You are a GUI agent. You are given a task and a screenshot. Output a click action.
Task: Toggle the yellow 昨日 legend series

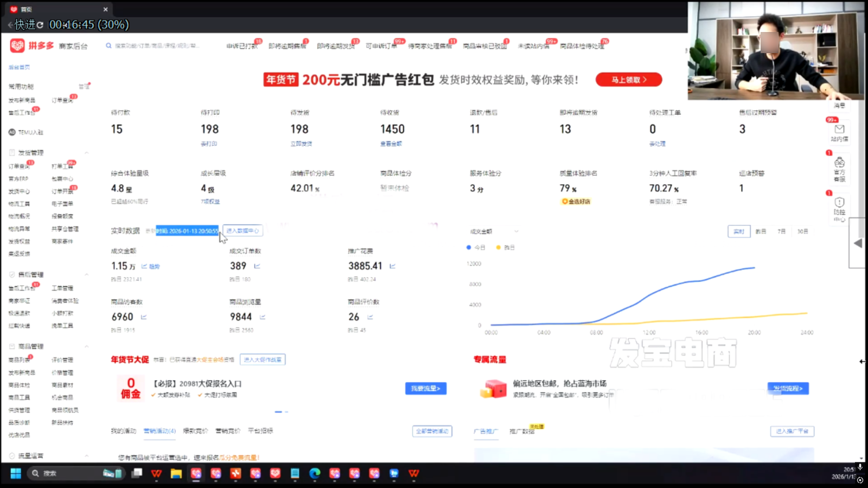coord(506,247)
